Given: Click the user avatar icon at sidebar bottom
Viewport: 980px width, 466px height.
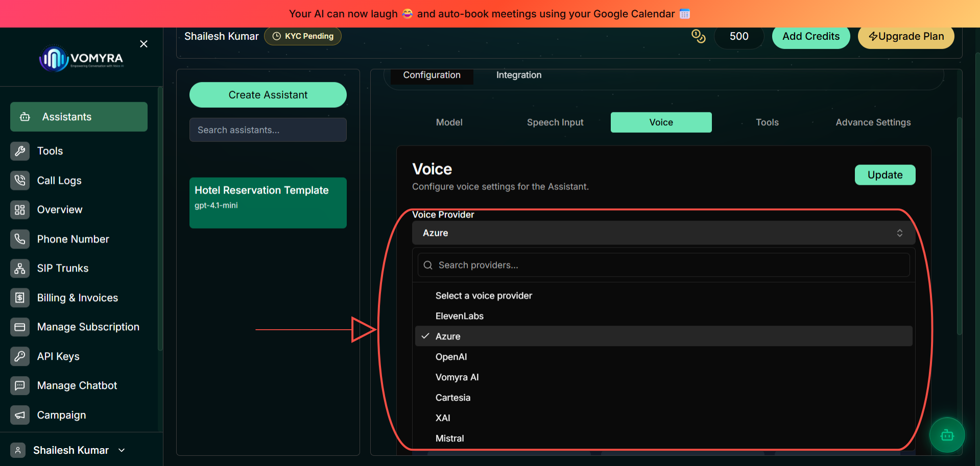Looking at the screenshot, I should 18,450.
